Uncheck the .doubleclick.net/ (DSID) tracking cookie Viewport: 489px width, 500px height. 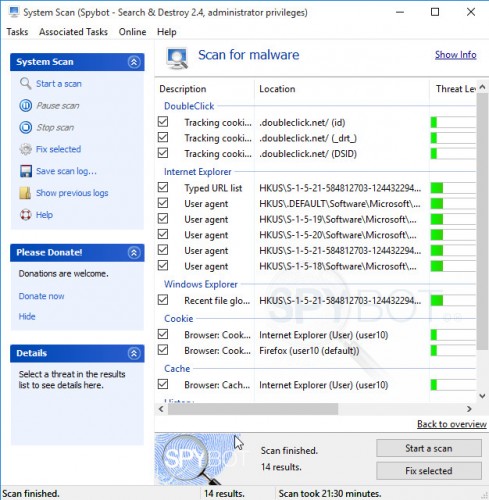(163, 153)
